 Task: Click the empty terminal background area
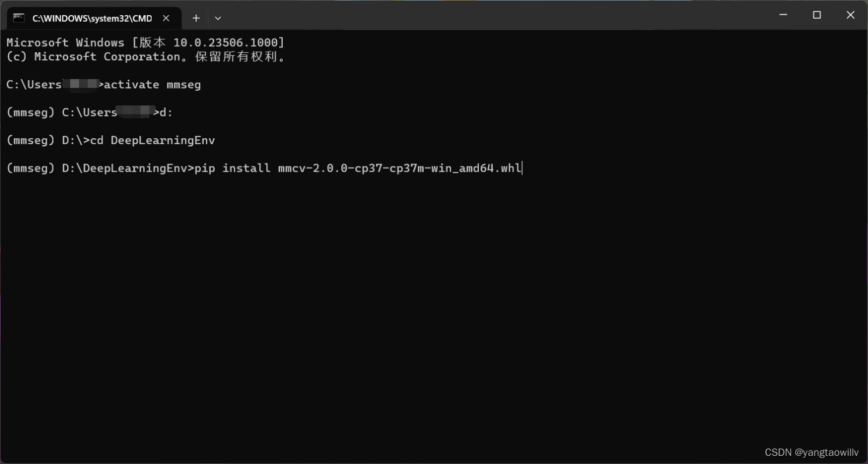410,293
